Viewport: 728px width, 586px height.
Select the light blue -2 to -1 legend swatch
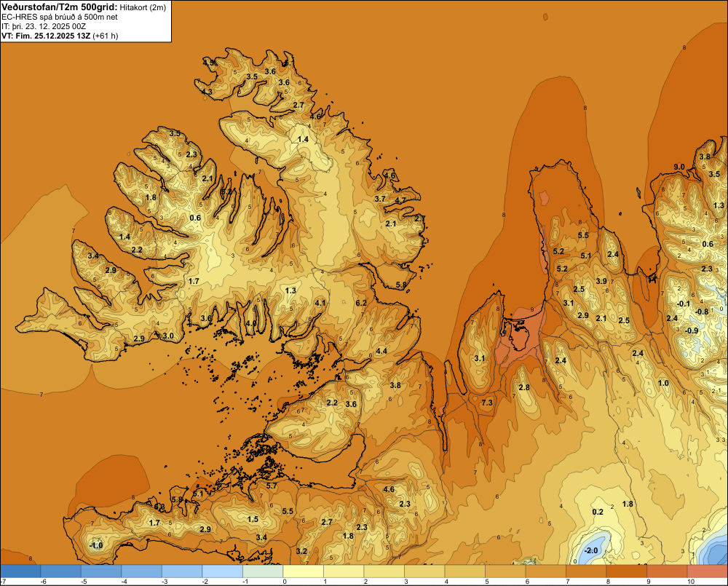pos(222,571)
